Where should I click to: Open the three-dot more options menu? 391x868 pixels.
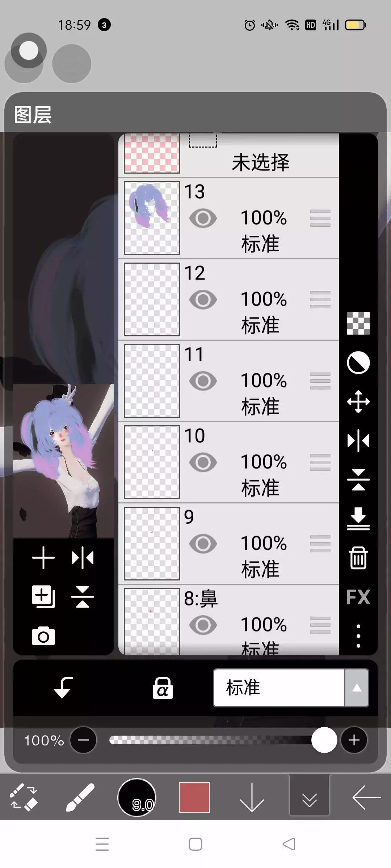coord(358,636)
